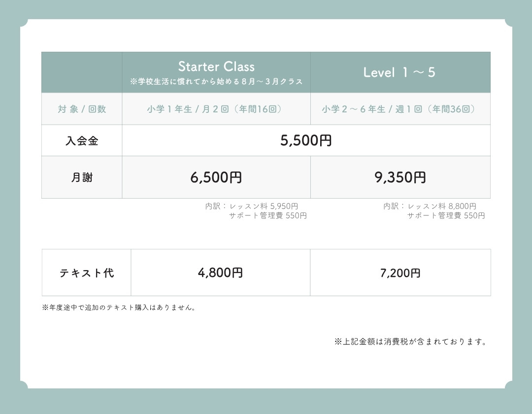
Task: Select the 9,350円 monthly fee
Action: click(x=400, y=177)
